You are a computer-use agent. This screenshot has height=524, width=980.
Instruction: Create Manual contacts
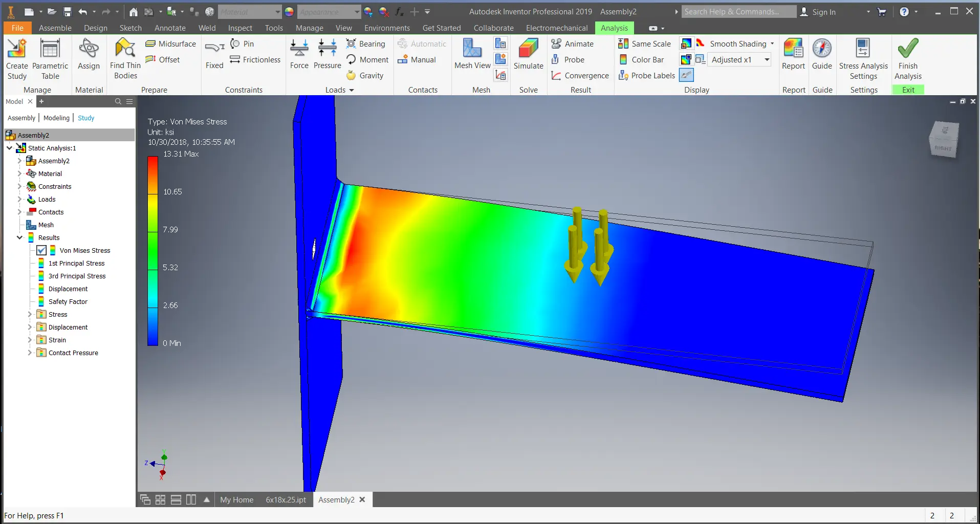tap(417, 60)
